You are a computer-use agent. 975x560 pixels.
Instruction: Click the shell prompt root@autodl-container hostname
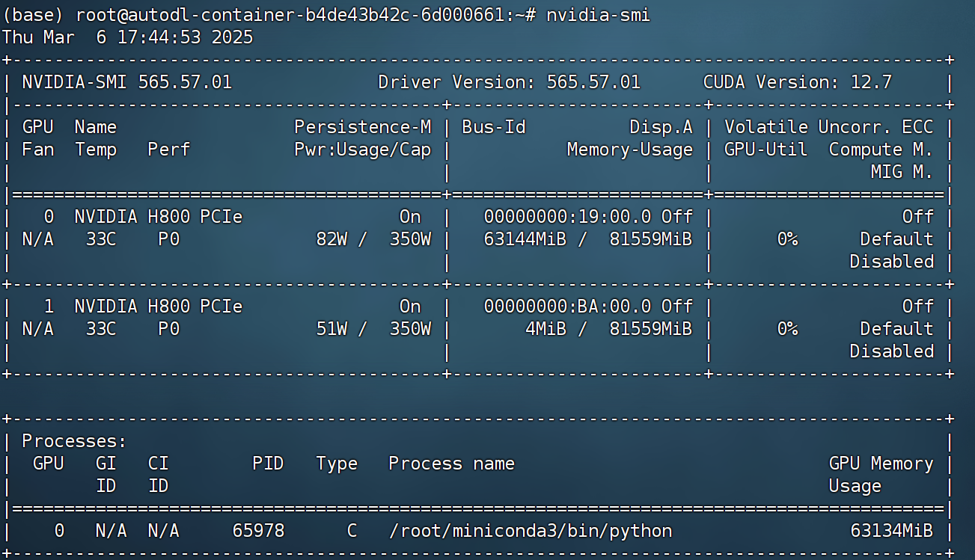point(287,15)
